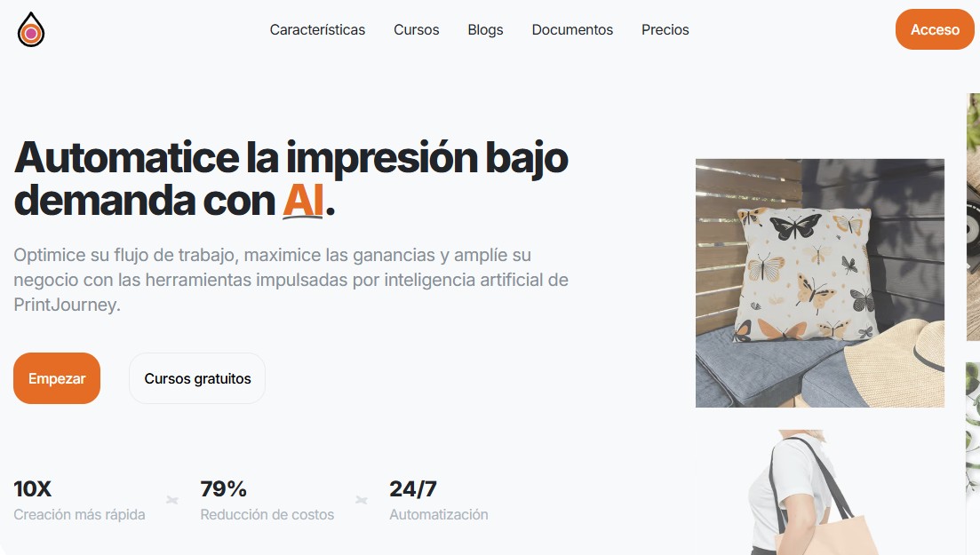View the Precios page
980x555 pixels.
665,30
